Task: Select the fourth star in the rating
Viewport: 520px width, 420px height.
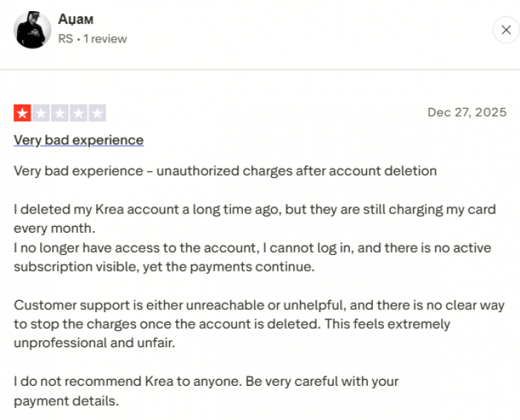Action: click(x=79, y=113)
